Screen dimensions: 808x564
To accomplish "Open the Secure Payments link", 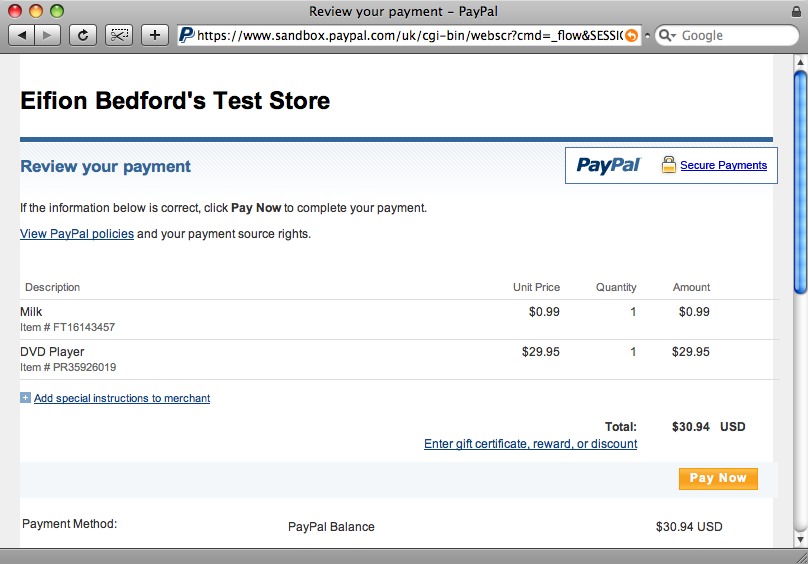I will point(723,165).
